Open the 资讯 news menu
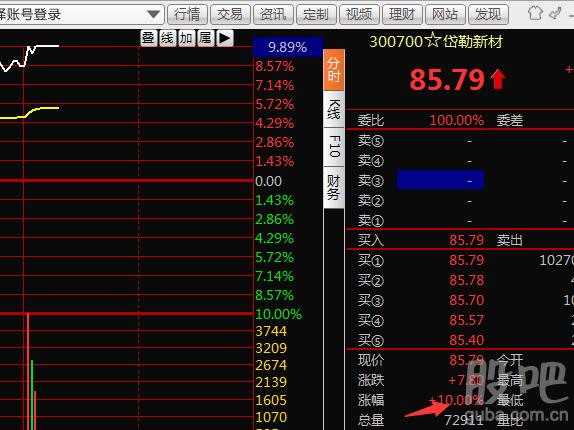 tap(273, 15)
